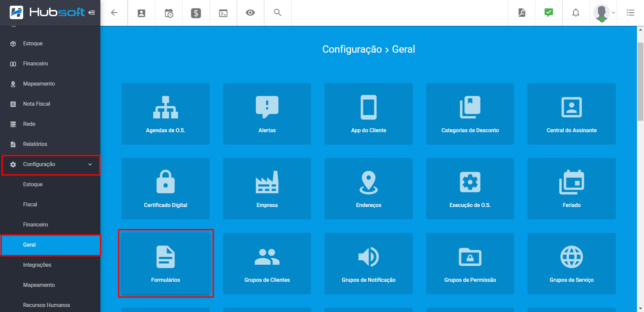The height and width of the screenshot is (312, 644).
Task: Open the Grupos de Permissão tile
Action: (x=470, y=263)
